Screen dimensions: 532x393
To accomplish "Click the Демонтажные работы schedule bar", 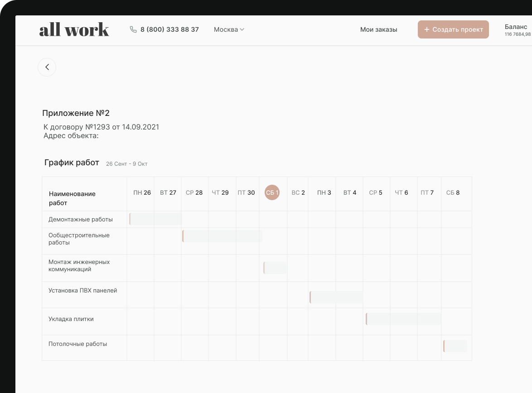I will tap(155, 219).
